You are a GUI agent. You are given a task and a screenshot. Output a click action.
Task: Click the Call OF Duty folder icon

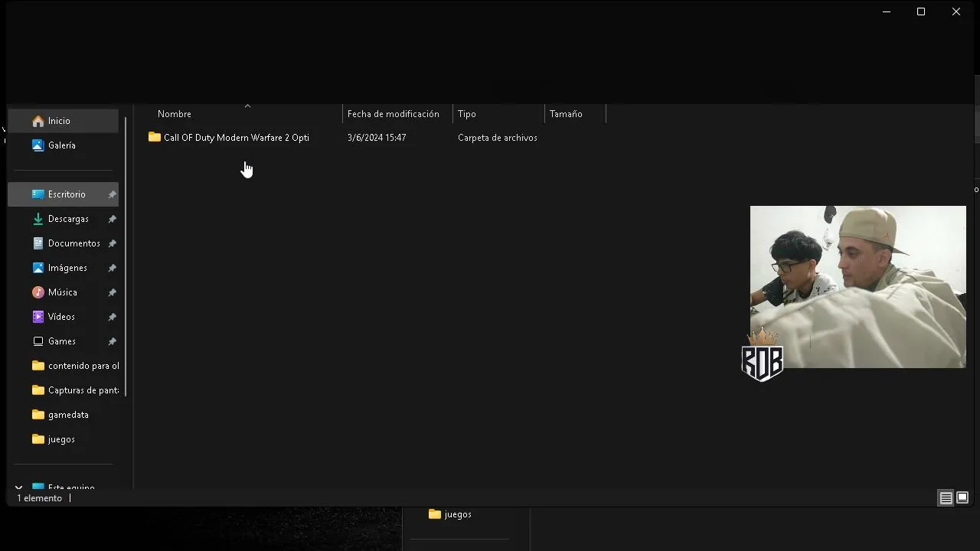[155, 137]
